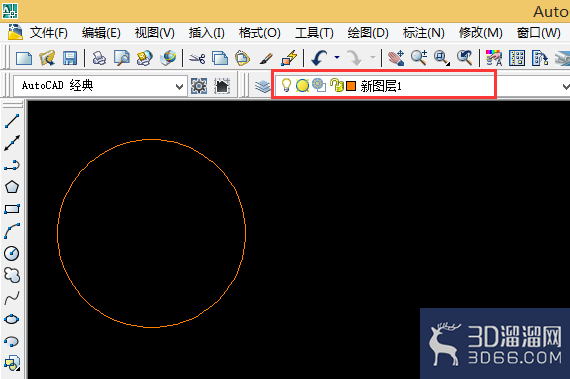The image size is (570, 379).
Task: Open the 视图(V) menu
Action: pos(154,33)
